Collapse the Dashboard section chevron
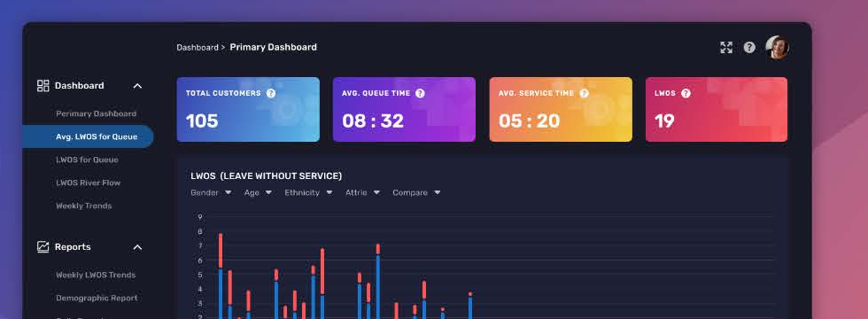The height and width of the screenshot is (319, 868). (x=138, y=86)
